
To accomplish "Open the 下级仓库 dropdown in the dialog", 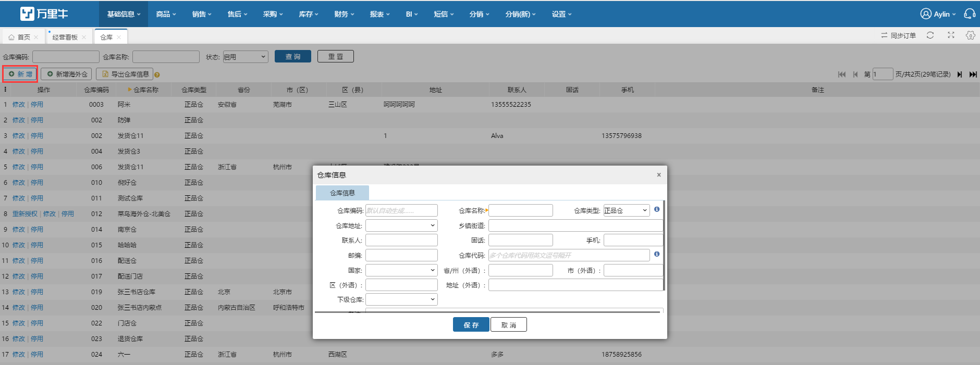I will 401,299.
